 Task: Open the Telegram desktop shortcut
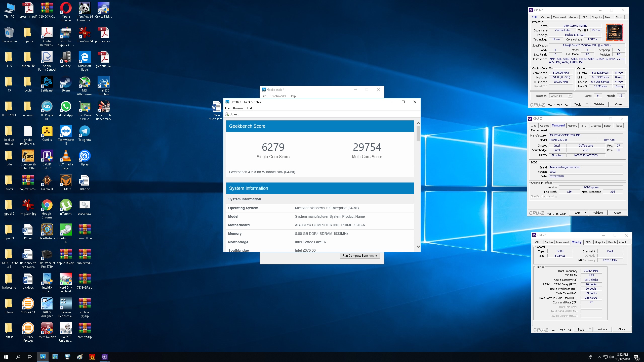point(85,133)
